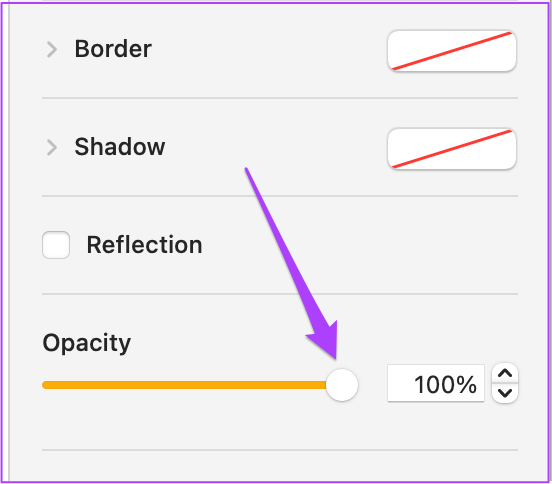Click the 100% opacity value field
Image resolution: width=552 pixels, height=484 pixels.
point(435,383)
